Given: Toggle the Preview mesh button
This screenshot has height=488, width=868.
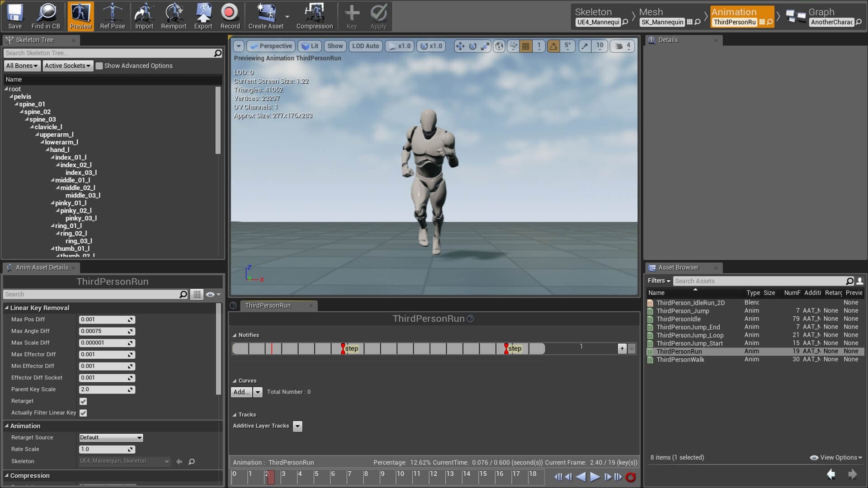Looking at the screenshot, I should [x=80, y=16].
